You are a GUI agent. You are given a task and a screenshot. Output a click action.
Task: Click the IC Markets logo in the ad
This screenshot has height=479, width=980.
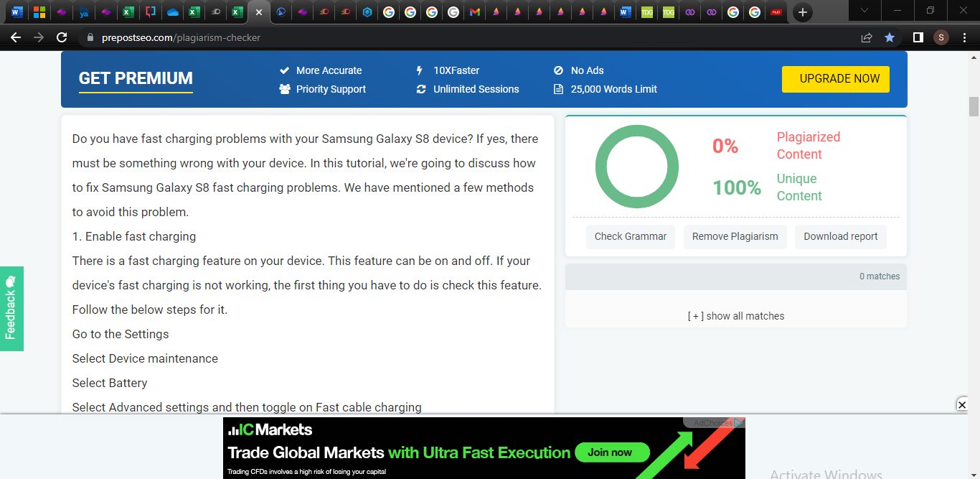(x=270, y=430)
